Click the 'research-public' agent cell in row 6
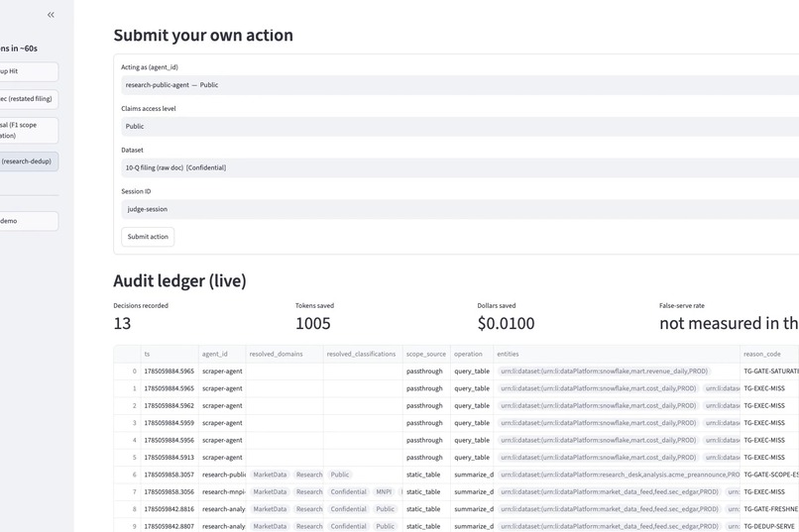799x532 pixels. point(224,475)
